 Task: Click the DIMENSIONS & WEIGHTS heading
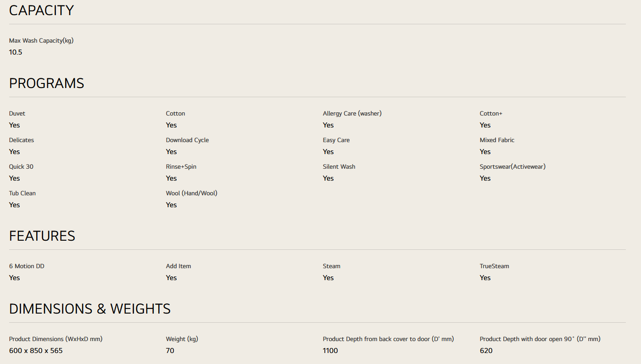[x=90, y=309]
